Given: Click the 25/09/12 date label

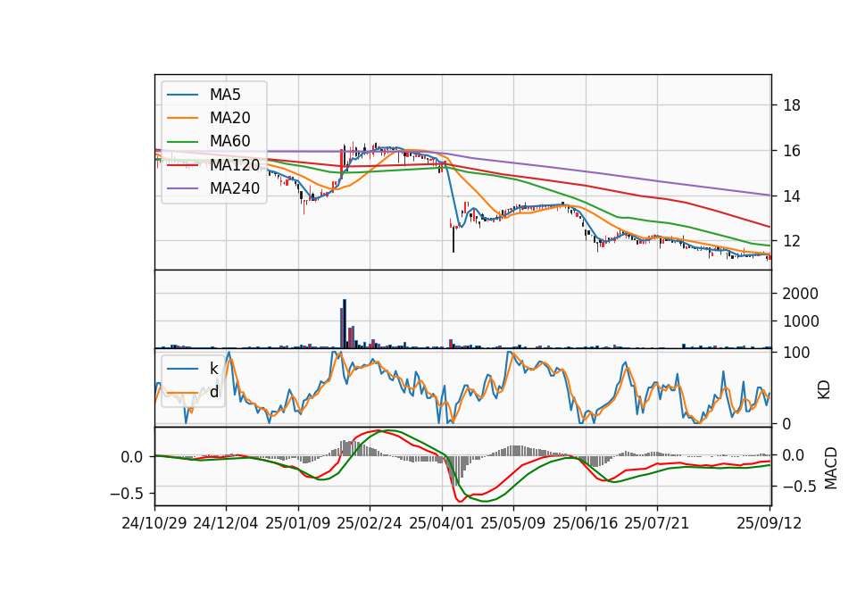Looking at the screenshot, I should click(x=769, y=523).
